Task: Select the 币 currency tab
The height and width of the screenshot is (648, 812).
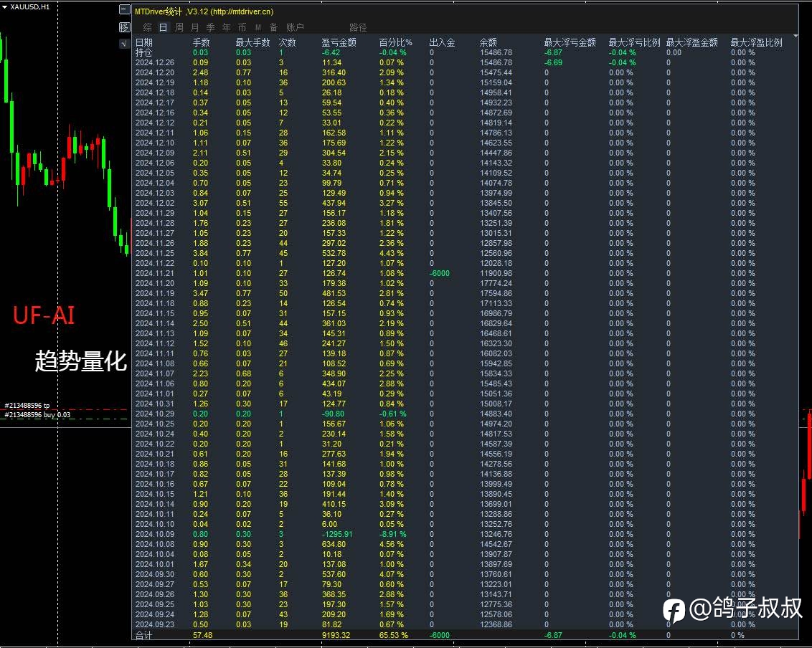Action: point(242,27)
